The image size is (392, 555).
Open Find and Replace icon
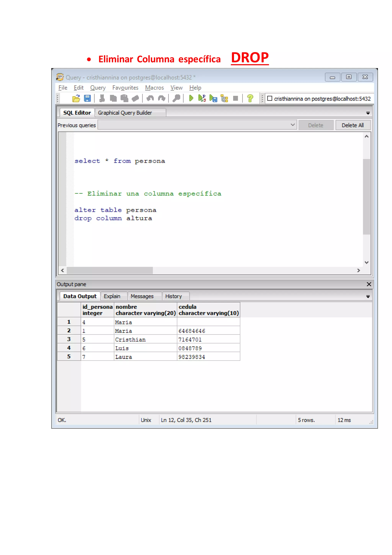(176, 98)
